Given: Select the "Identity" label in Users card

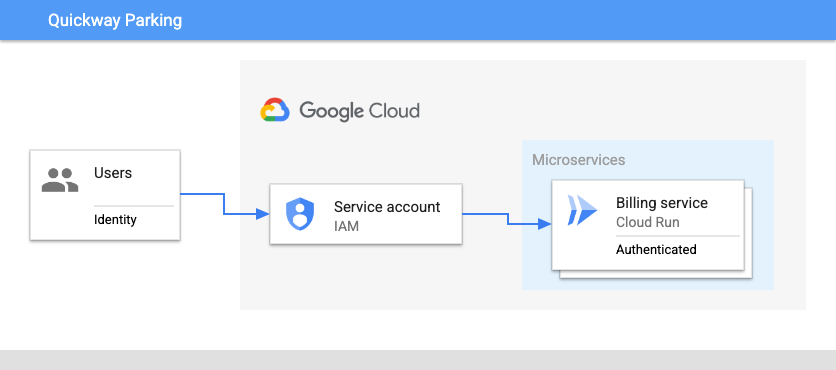Looking at the screenshot, I should coord(115,219).
